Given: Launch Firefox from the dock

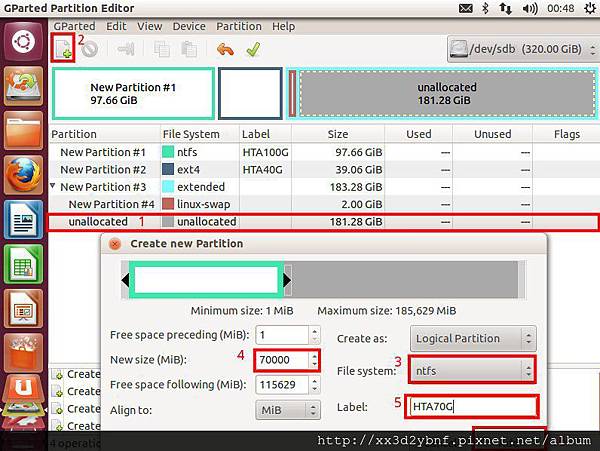Looking at the screenshot, I should 23,175.
